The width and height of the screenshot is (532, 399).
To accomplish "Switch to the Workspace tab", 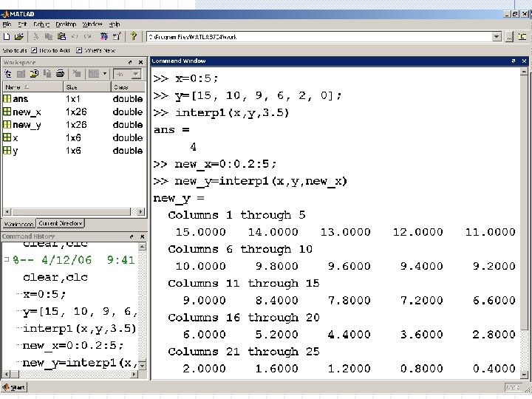I will coord(18,224).
